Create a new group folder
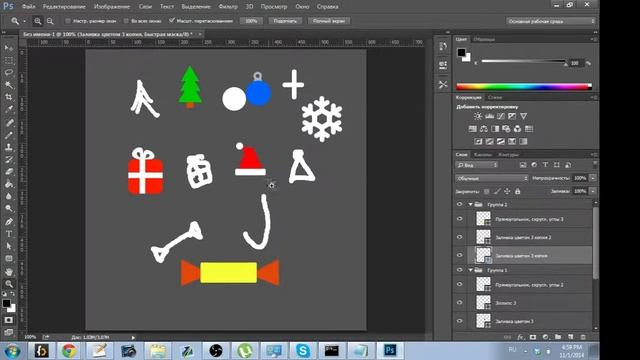Image resolution: width=640 pixels, height=360 pixels. point(558,337)
